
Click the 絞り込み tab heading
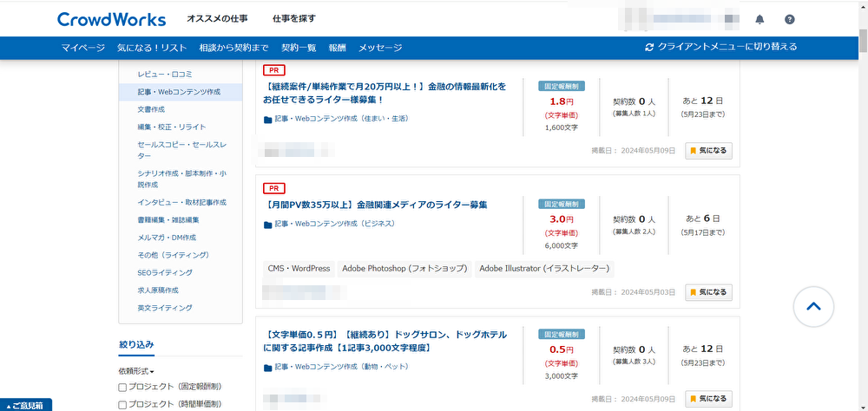pyautogui.click(x=136, y=344)
